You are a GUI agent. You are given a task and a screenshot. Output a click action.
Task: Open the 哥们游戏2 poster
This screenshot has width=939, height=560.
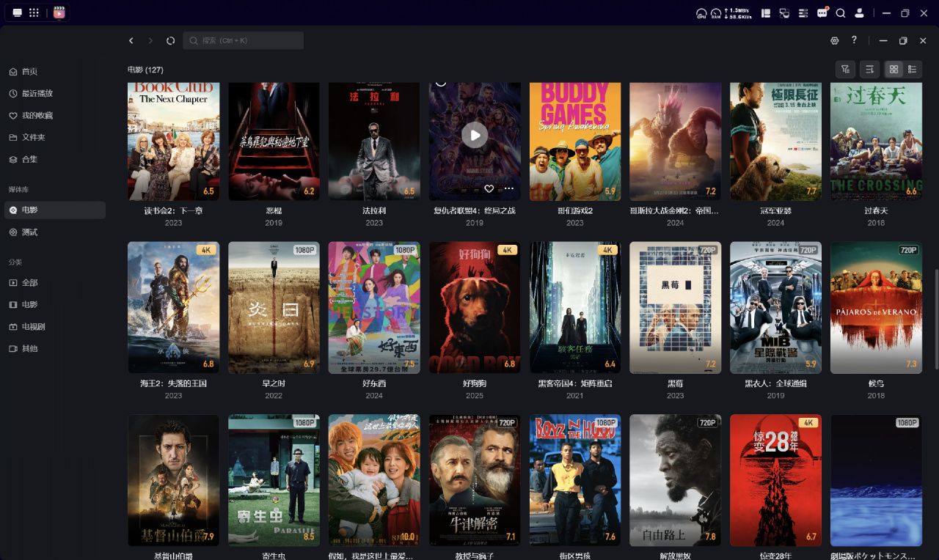pyautogui.click(x=575, y=141)
